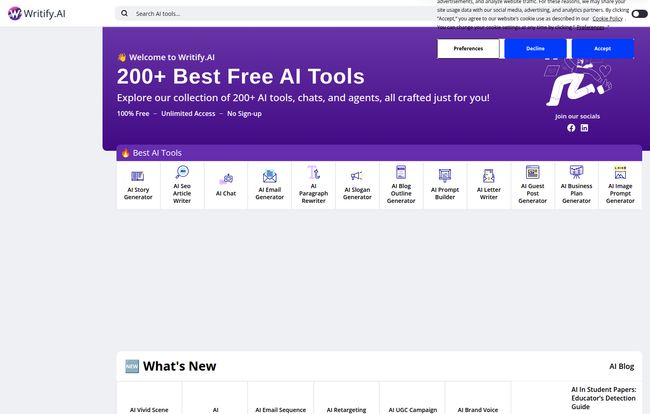Click the Unlimited Access text
Screen dimensions: 650x414
188,114
